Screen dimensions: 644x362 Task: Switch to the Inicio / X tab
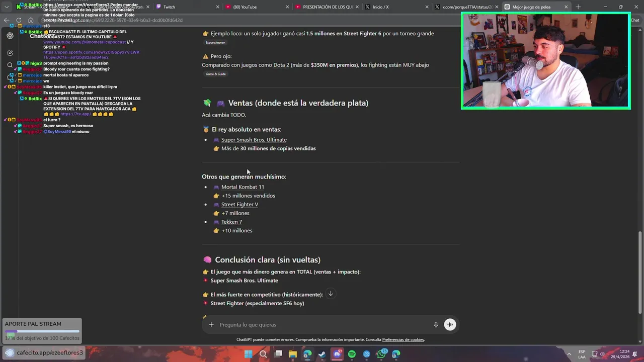tap(396, 7)
